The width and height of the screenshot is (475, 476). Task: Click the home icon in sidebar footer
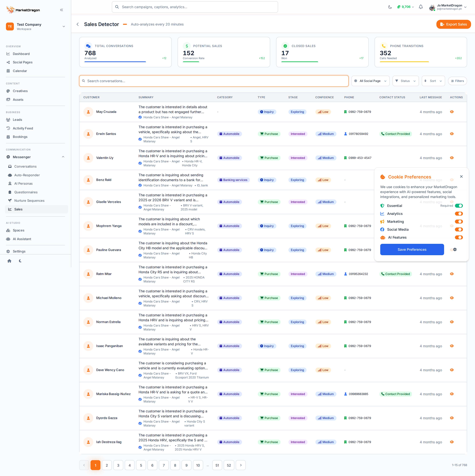point(9,261)
